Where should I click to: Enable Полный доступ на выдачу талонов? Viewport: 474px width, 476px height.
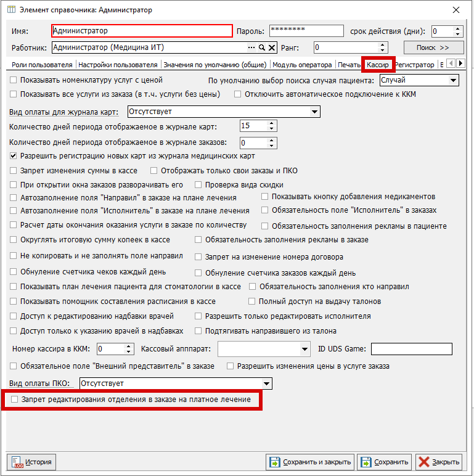[x=251, y=301]
